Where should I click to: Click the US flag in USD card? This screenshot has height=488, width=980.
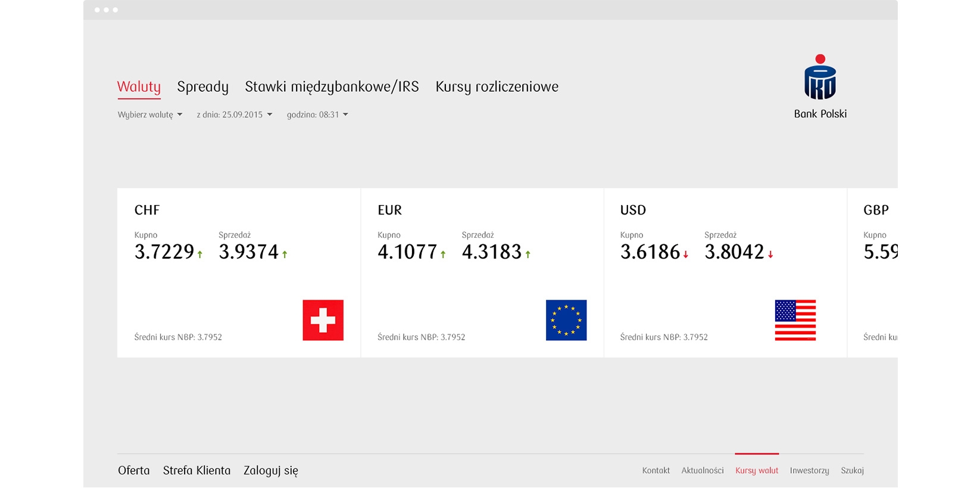pos(795,320)
